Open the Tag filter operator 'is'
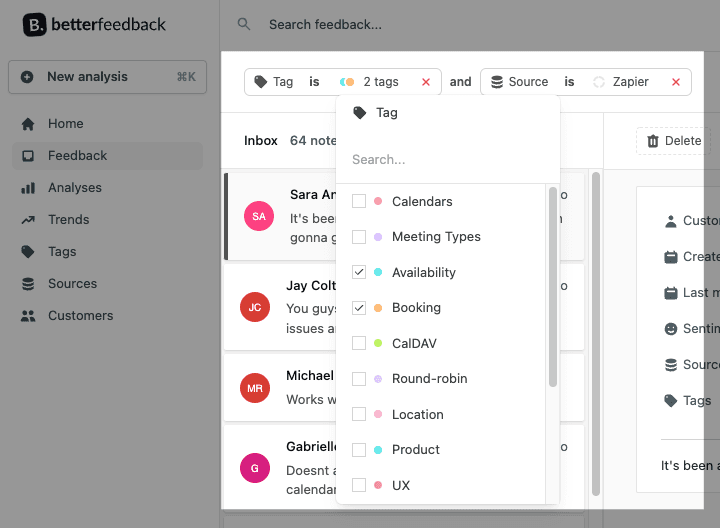 click(314, 82)
